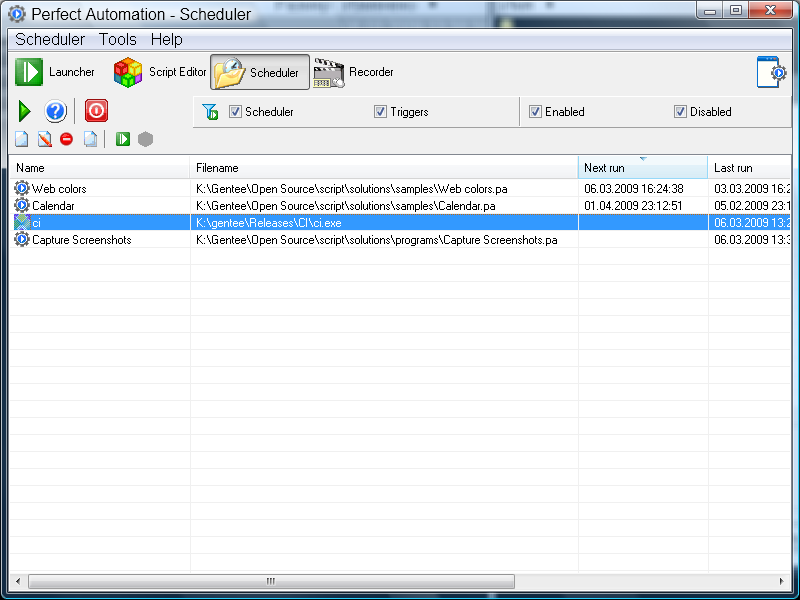Click the Calendar.pa file path
The image size is (800, 600).
[x=345, y=206]
